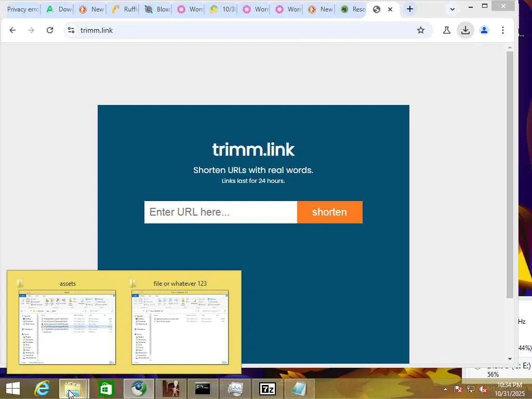Open the performance monitor taskbar icon
The height and width of the screenshot is (399, 532).
[x=235, y=389]
